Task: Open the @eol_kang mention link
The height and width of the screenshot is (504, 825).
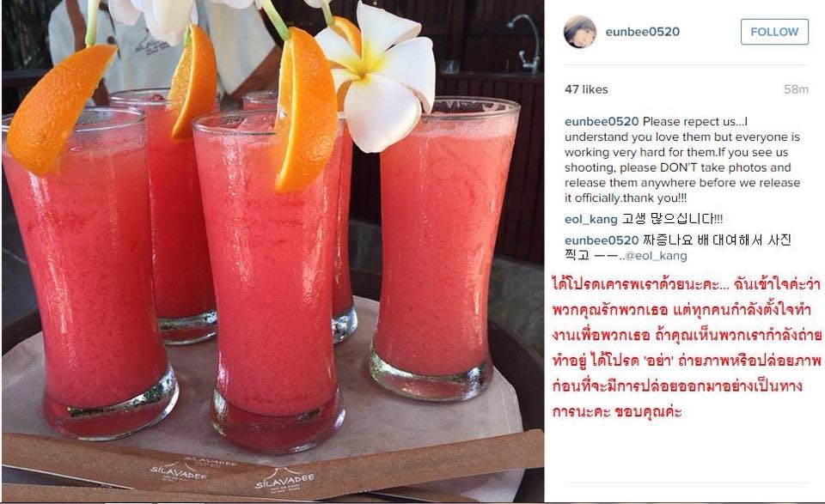Action: pos(655,256)
